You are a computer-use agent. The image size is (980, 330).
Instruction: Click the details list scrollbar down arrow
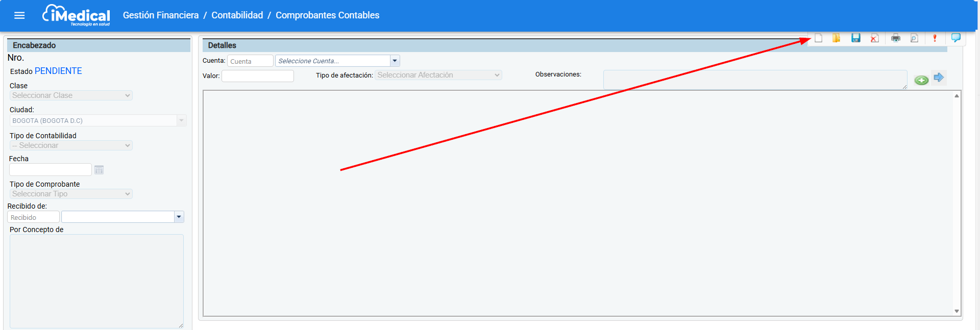(957, 311)
